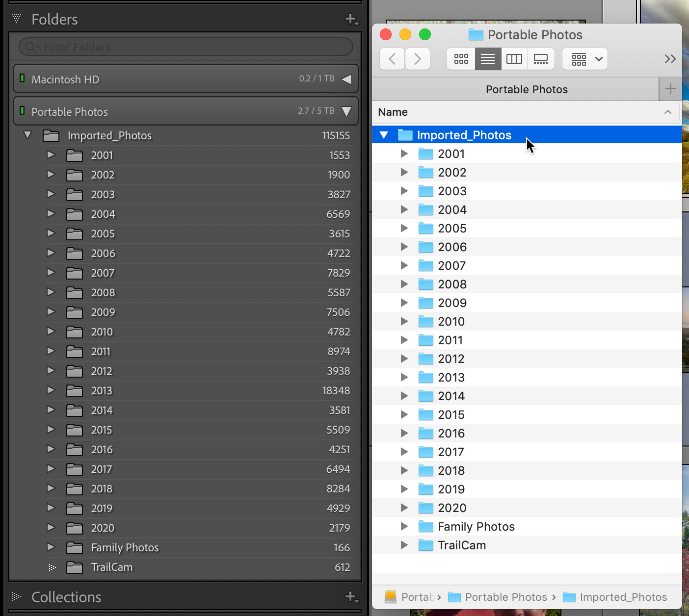Collapse the Folders panel
Screen dimensions: 689x616
point(17,19)
